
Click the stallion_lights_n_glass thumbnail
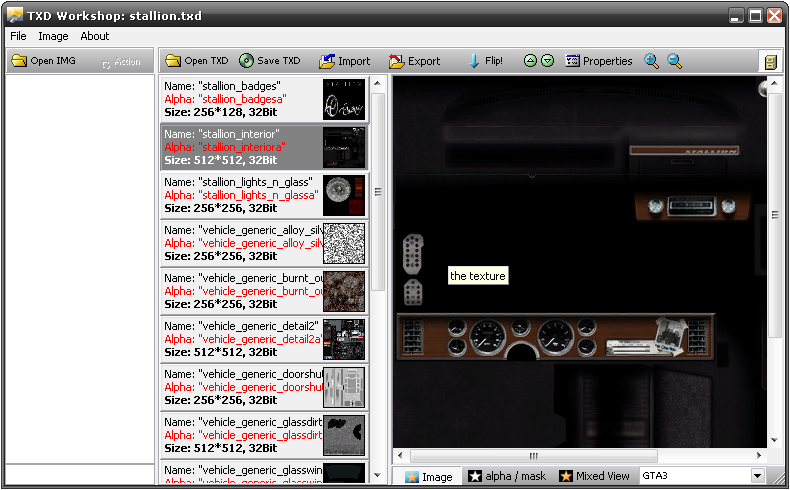pyautogui.click(x=344, y=195)
